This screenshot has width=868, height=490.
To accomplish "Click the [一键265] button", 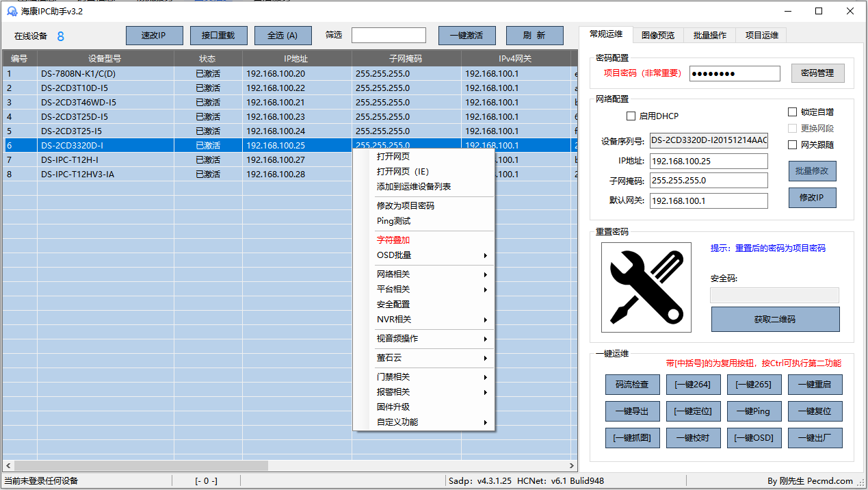I will click(x=754, y=385).
